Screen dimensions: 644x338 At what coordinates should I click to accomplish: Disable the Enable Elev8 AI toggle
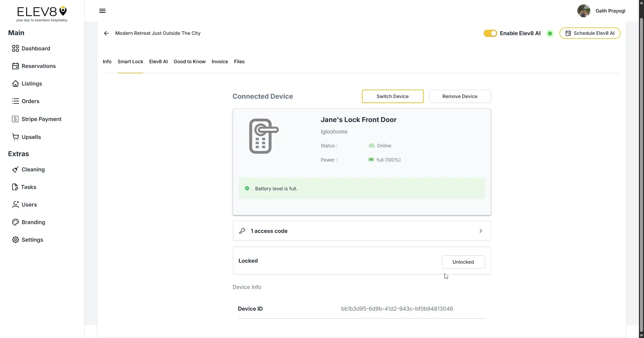490,33
